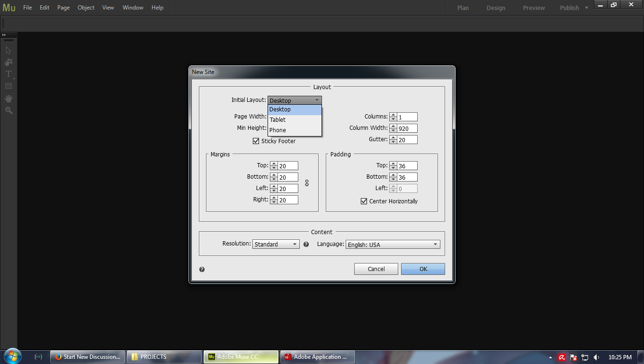
Task: Click Adobe Muse CC taskbar button
Action: coord(241,357)
